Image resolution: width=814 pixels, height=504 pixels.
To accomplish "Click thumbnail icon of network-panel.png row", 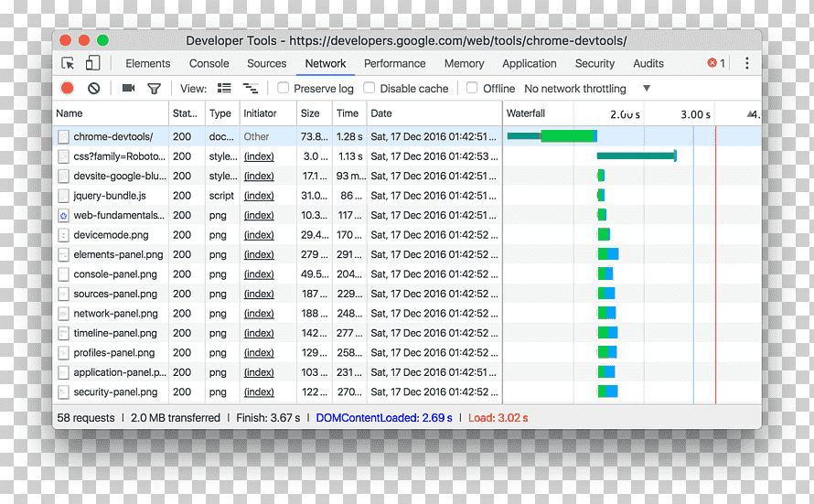I will 63,314.
